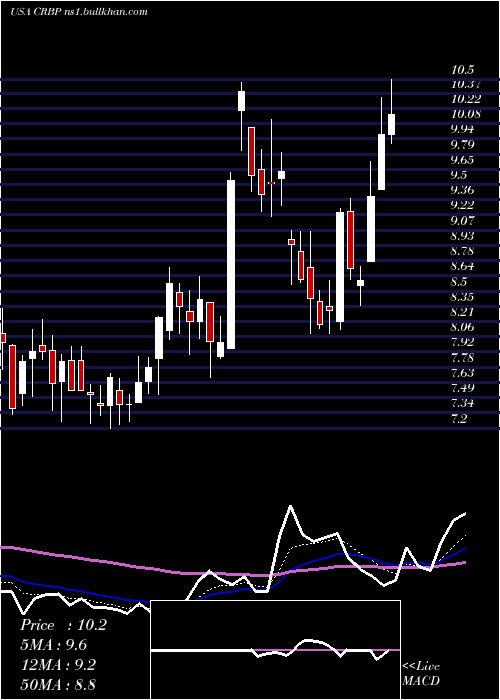Image resolution: width=500 pixels, height=700 pixels.
Task: Click the 10.22 price axis label
Action: tap(466, 99)
